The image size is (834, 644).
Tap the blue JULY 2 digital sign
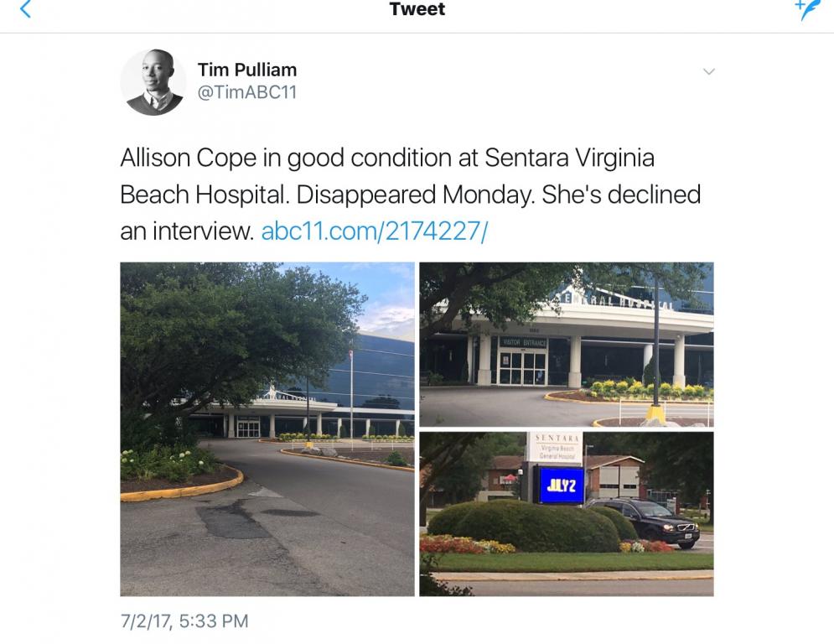(x=561, y=485)
